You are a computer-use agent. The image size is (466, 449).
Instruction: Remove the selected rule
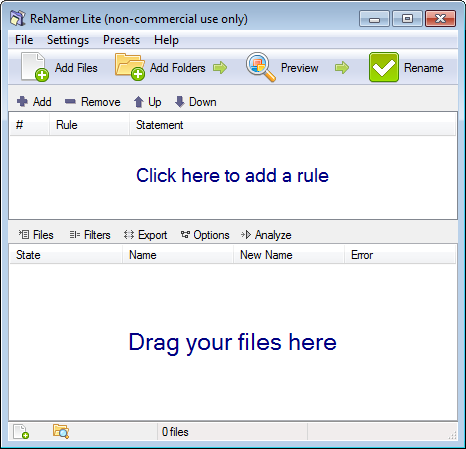pos(92,102)
